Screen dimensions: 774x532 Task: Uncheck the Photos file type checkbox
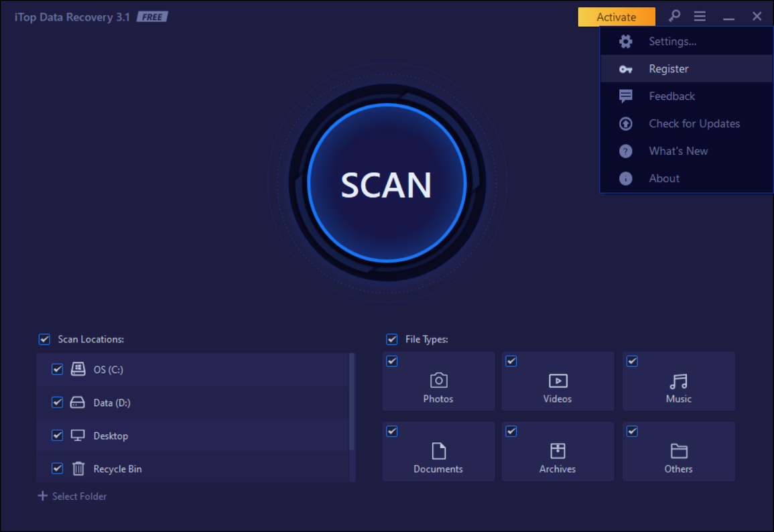[392, 361]
